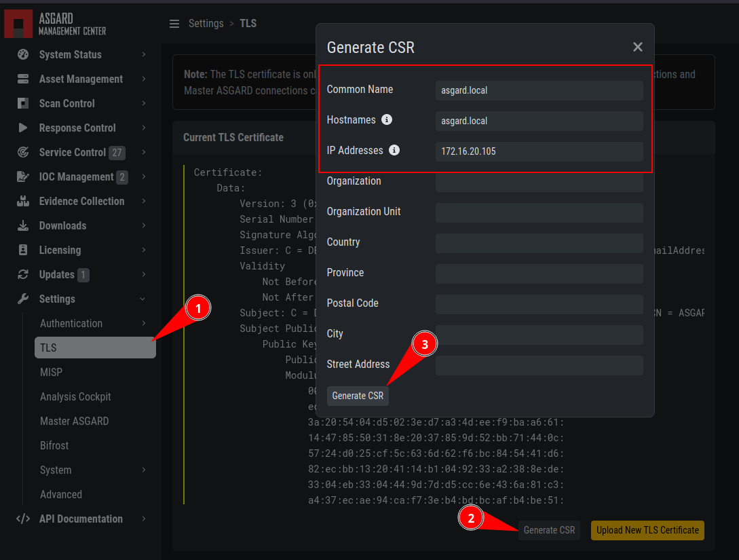Click Upload New TLS Certificate
This screenshot has height=560, width=739.
(647, 530)
